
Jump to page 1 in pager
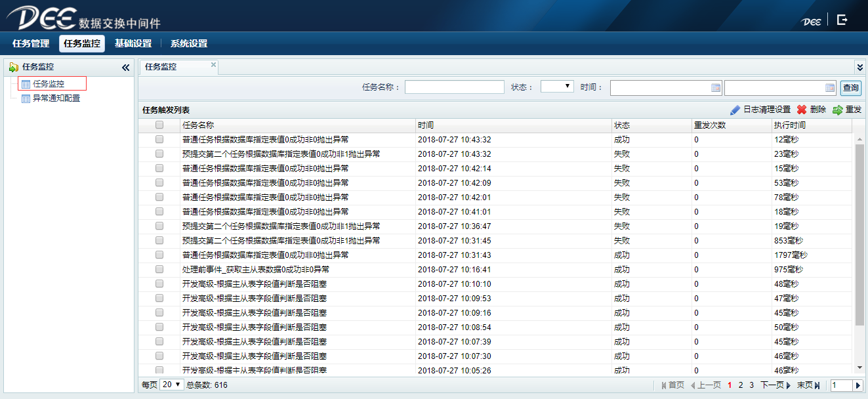[730, 385]
